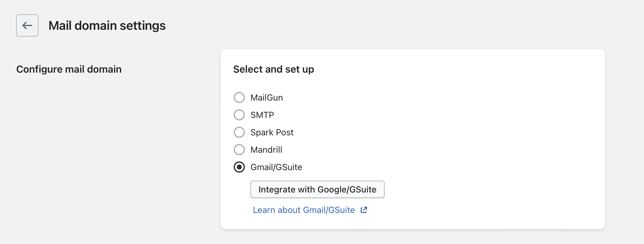This screenshot has height=244, width=644.
Task: Click the Configure mail domain heading
Action: (x=69, y=69)
